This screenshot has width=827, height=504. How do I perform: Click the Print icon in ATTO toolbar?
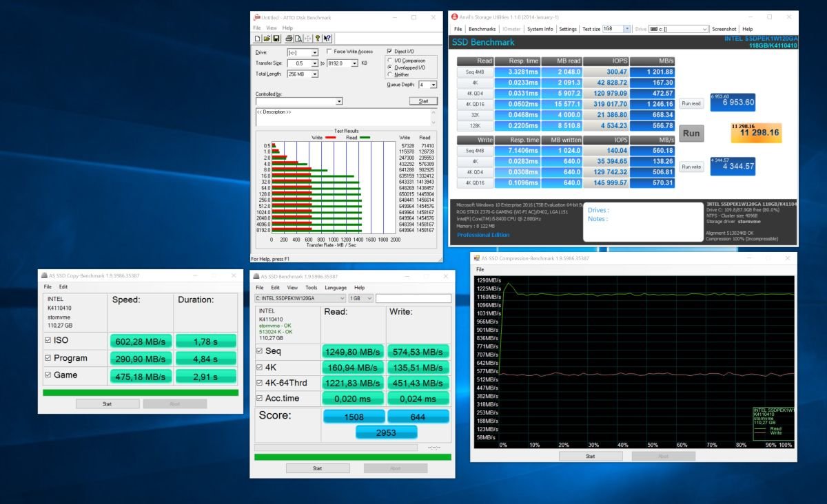[289, 39]
